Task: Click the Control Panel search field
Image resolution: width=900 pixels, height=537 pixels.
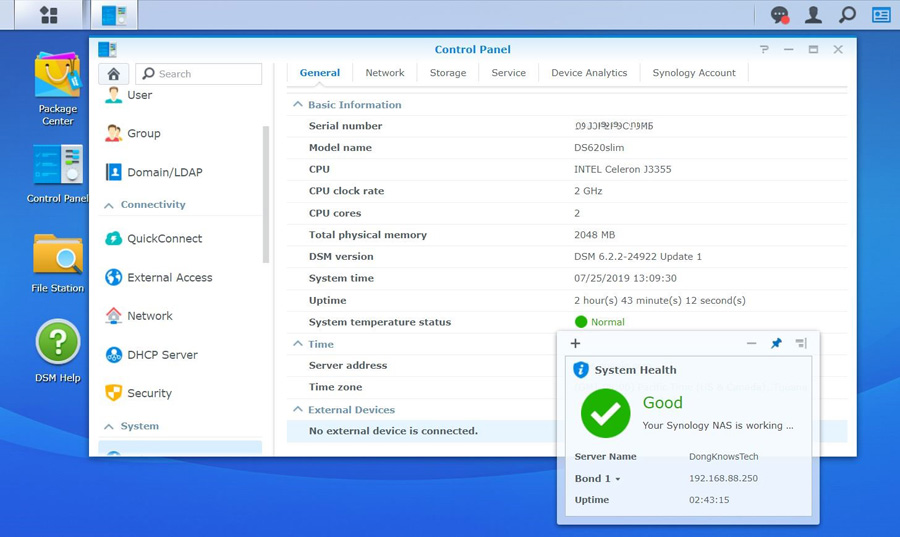Action: pos(199,74)
